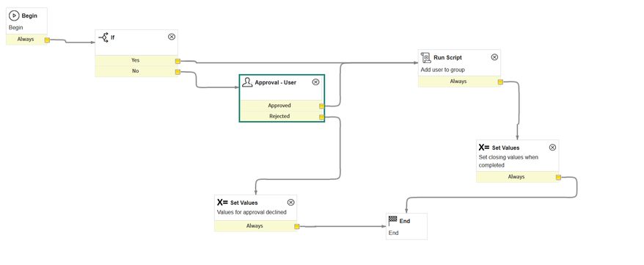This screenshot has width=644, height=265.
Task: Click X= icon on approval declined activity
Action: click(222, 202)
